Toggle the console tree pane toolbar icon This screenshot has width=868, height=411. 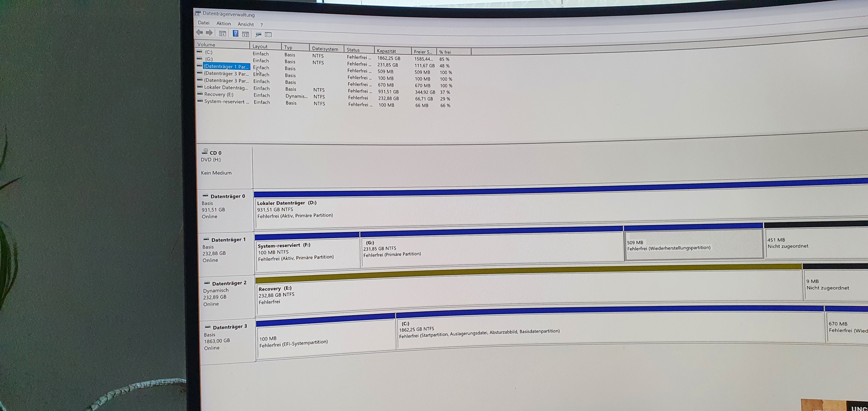pos(222,33)
